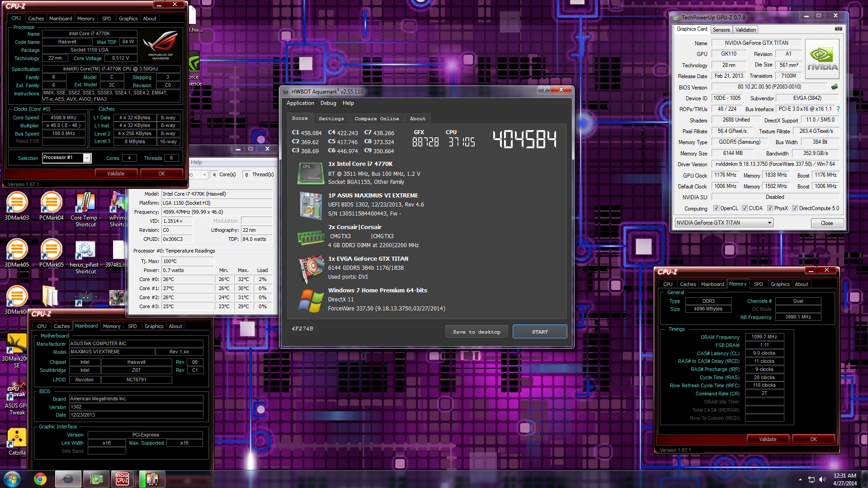The image size is (868, 488).
Task: Open the Processor #1 selection dropdown
Action: (x=86, y=158)
